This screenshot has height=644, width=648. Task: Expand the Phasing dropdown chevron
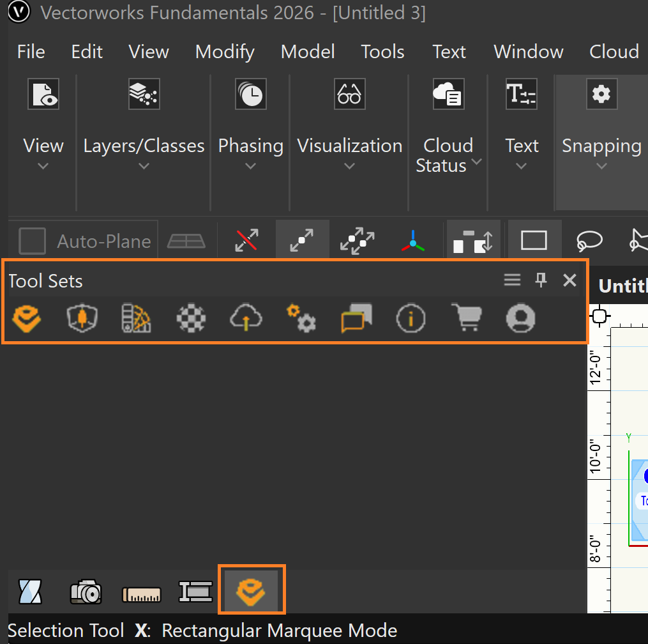(250, 166)
